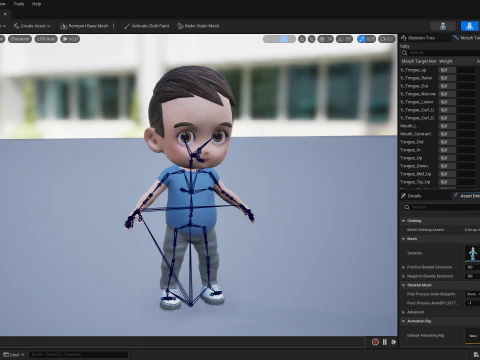The width and height of the screenshot is (480, 360).
Task: Pause the animation preview
Action: pos(385,342)
